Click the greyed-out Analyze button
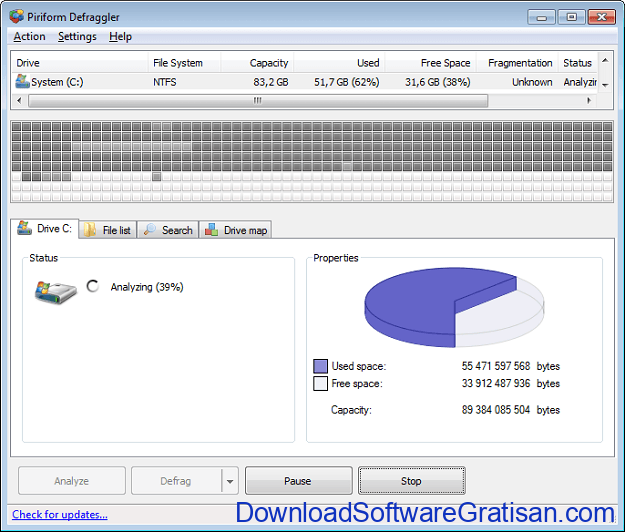The width and height of the screenshot is (625, 532). pos(72,481)
